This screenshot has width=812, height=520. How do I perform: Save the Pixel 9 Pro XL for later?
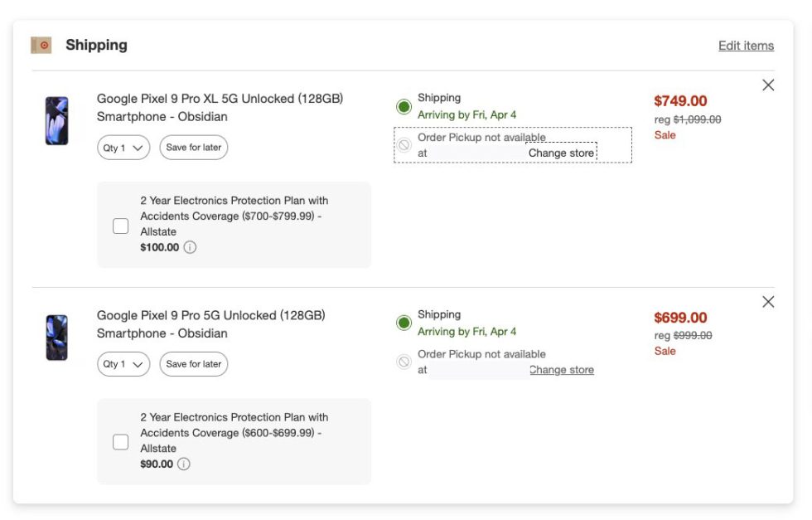(193, 148)
